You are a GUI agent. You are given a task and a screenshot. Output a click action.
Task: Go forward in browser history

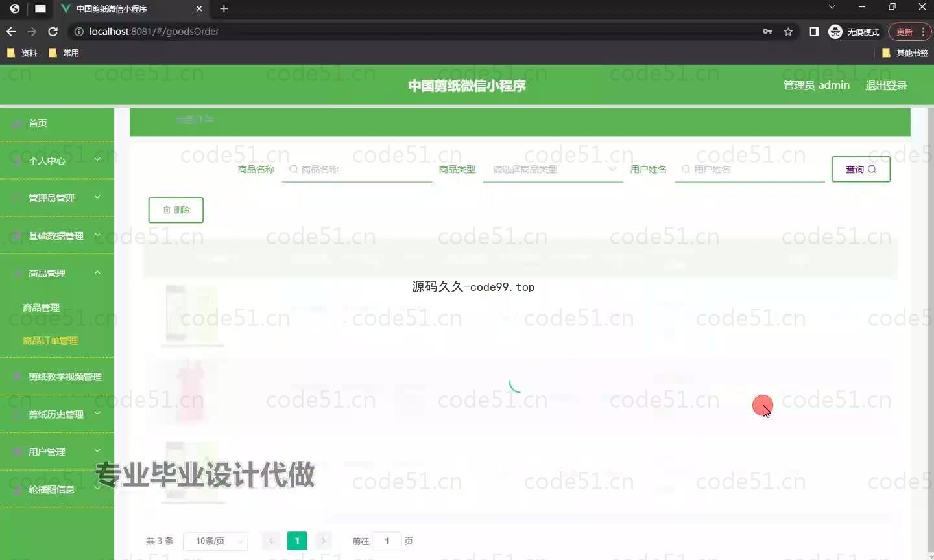point(32,31)
